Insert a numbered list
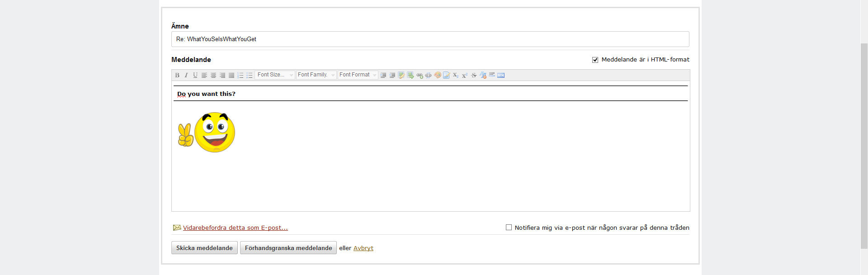The image size is (868, 275). [x=241, y=75]
